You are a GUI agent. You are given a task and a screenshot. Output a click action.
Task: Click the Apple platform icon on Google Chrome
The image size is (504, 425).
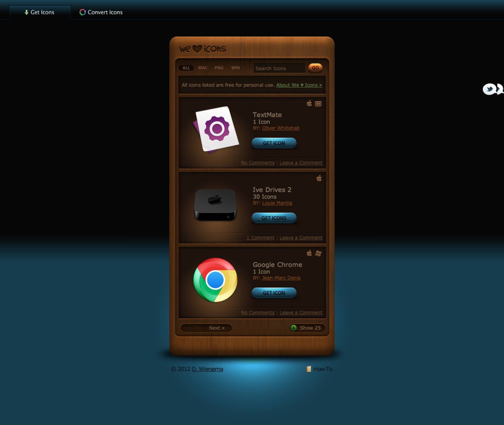(x=309, y=253)
